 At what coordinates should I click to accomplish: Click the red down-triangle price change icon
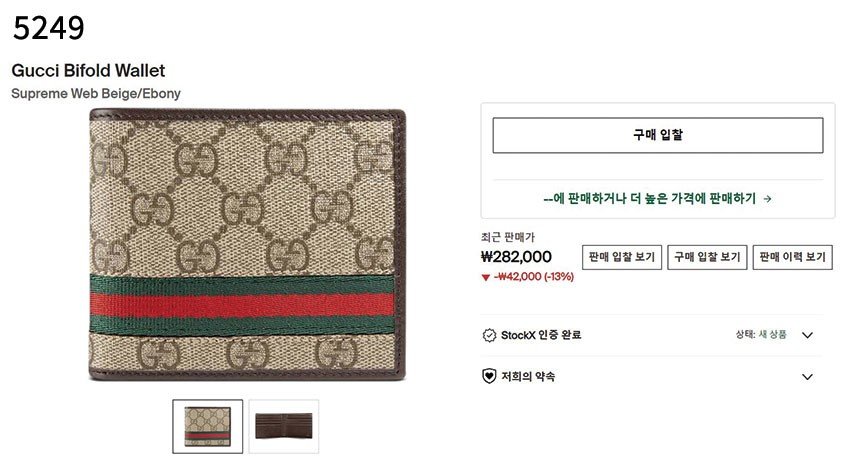click(486, 277)
